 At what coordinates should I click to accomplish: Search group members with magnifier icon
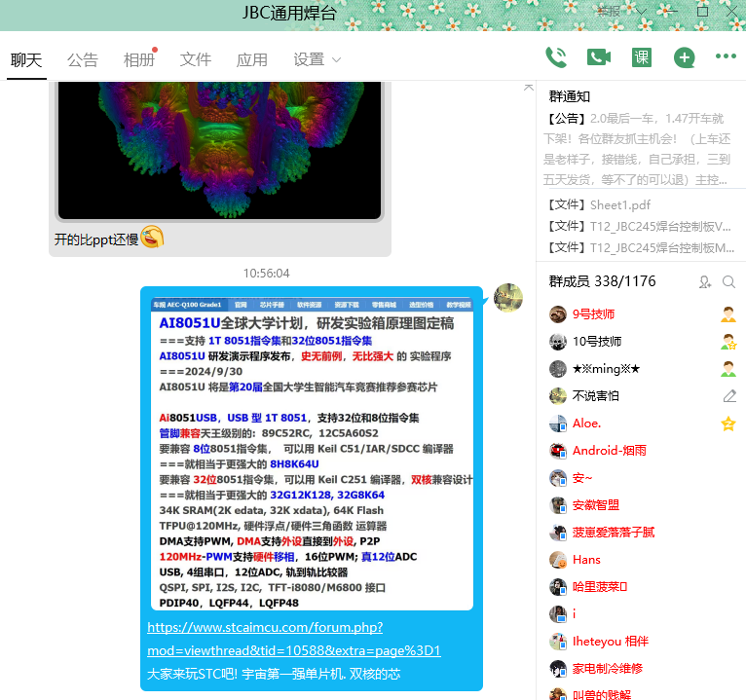click(728, 282)
